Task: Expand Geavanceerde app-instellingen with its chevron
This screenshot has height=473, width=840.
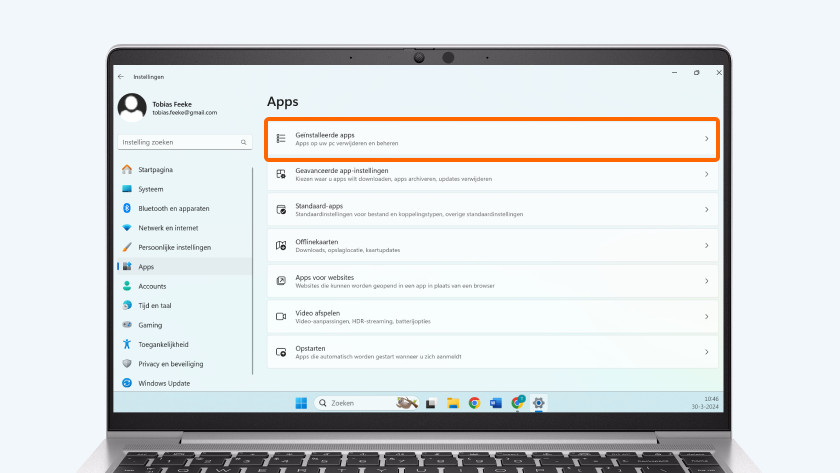Action: click(706, 174)
